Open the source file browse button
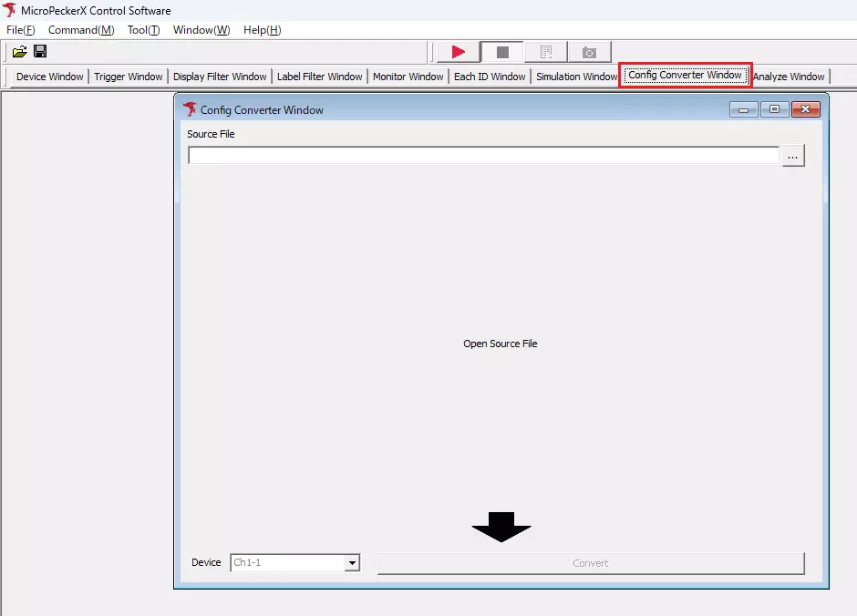This screenshot has width=857, height=616. click(793, 155)
